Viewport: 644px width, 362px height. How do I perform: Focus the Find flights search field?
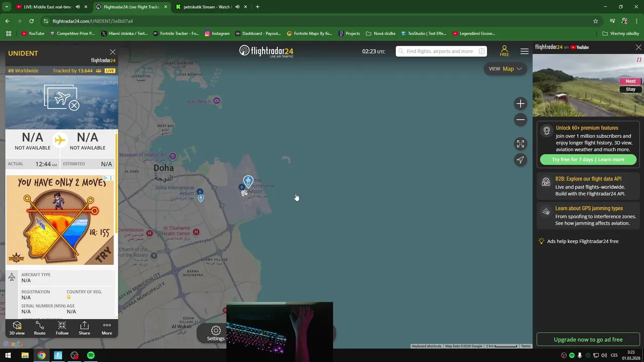coord(441,51)
